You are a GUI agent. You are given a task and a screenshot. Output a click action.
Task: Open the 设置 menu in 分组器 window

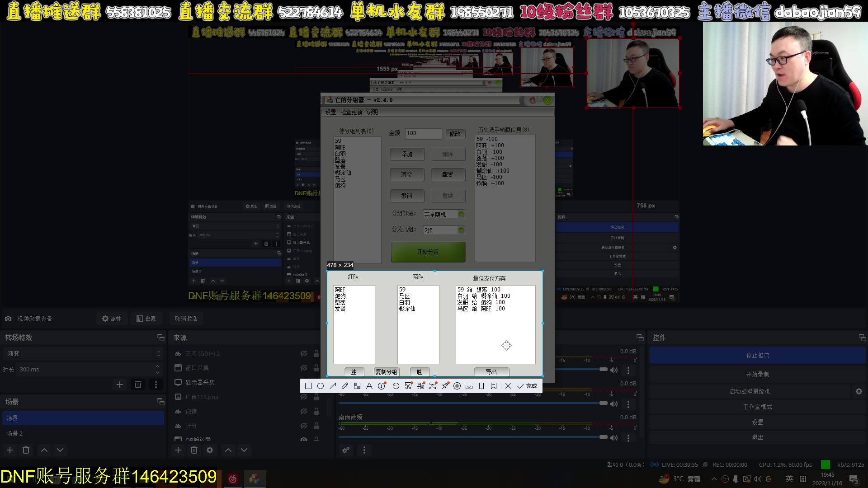coord(330,112)
